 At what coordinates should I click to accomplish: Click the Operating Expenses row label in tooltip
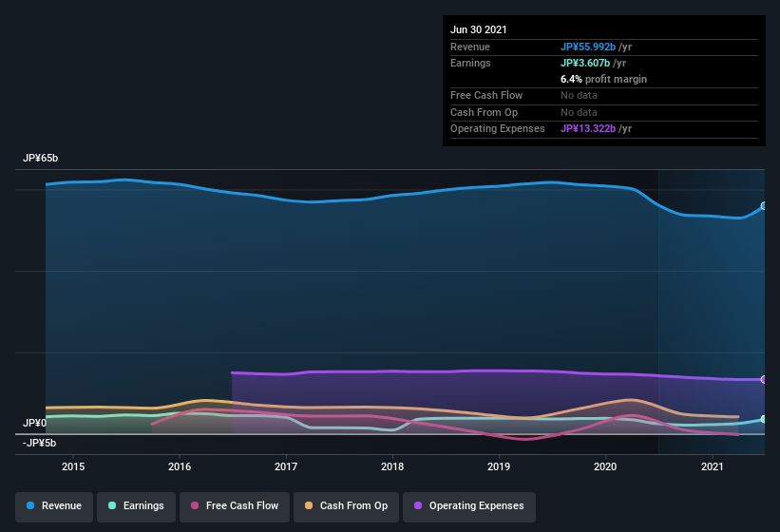coord(498,129)
